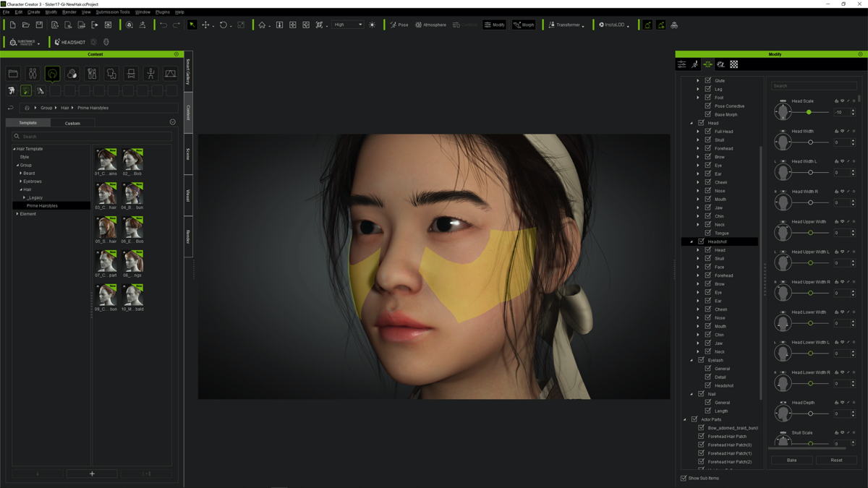This screenshot has height=488, width=868.
Task: Click the New Project icon
Action: coord(13,25)
